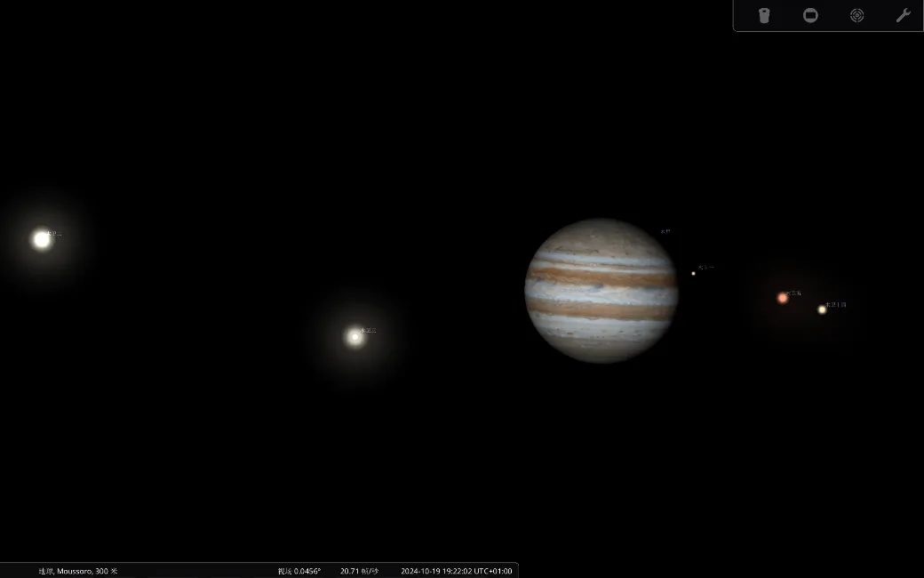
Task: Select the tiny moon just right of Jupiter
Action: [693, 273]
